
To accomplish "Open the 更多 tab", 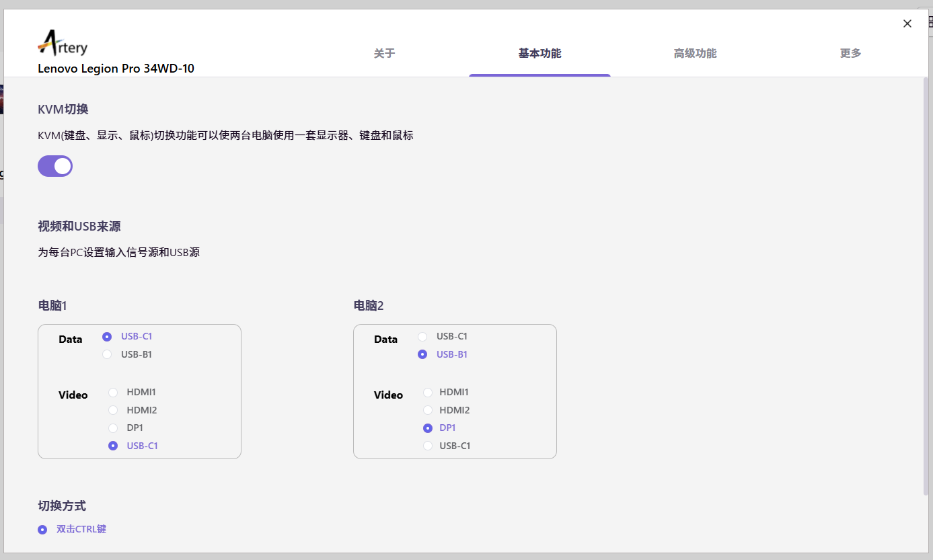I will pos(850,54).
